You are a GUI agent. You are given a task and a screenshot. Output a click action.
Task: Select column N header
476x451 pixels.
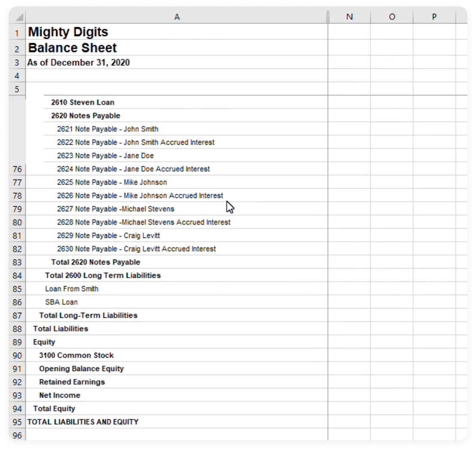coord(349,17)
